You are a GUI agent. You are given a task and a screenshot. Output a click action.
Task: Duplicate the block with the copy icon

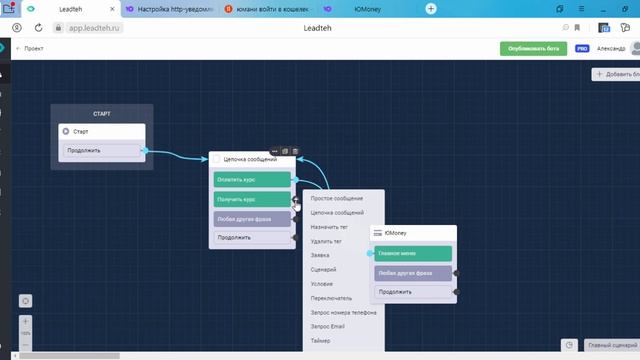coord(285,151)
